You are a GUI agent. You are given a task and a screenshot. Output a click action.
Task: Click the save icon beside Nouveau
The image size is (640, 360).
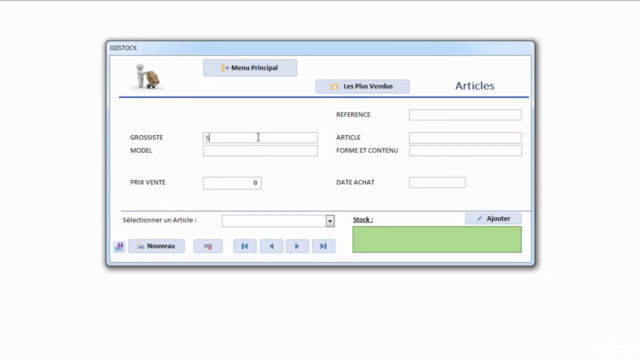tap(119, 246)
